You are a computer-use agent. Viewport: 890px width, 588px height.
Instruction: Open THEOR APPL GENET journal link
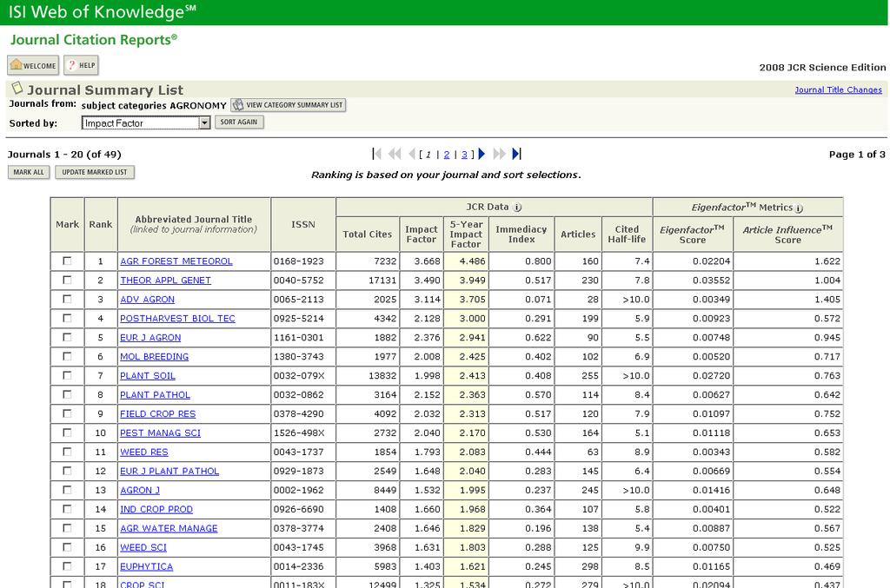(x=165, y=281)
